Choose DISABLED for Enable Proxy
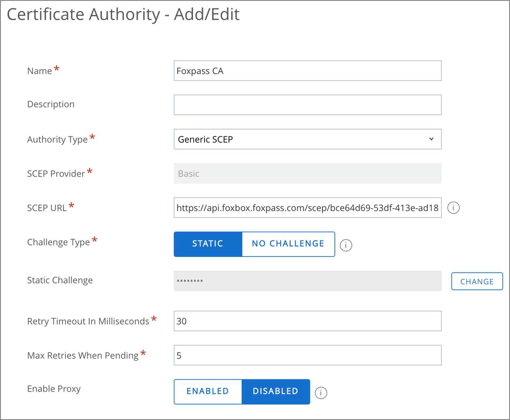510x420 pixels. click(276, 391)
